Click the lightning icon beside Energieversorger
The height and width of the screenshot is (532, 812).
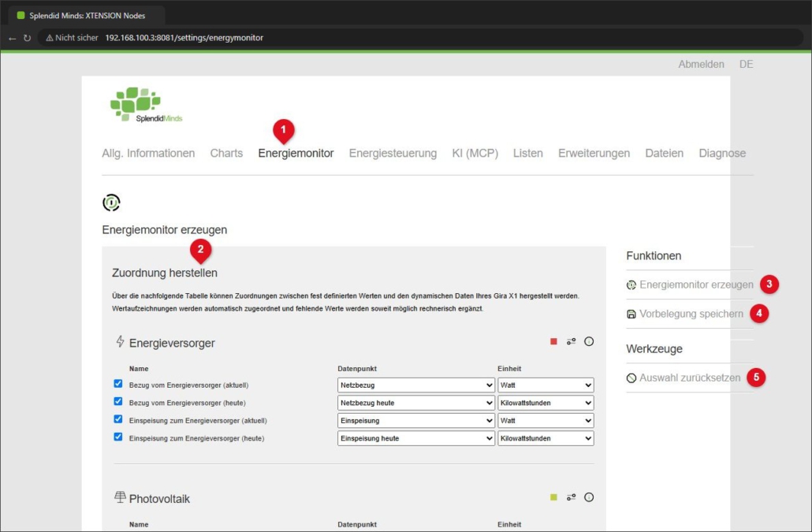pos(120,341)
